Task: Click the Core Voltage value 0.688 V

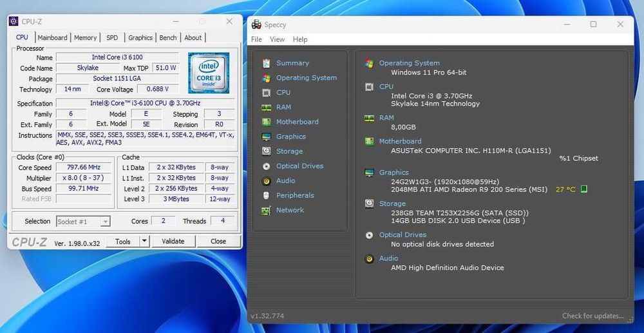Action: [158, 89]
